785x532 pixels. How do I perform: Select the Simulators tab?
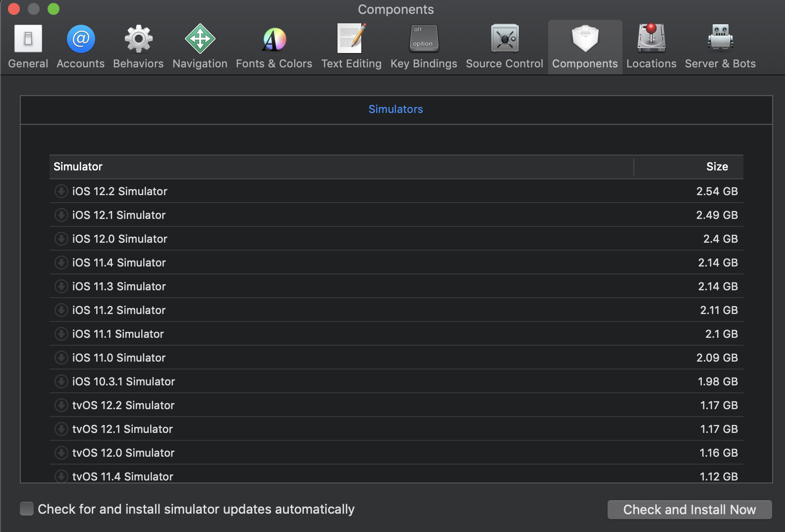pos(395,109)
